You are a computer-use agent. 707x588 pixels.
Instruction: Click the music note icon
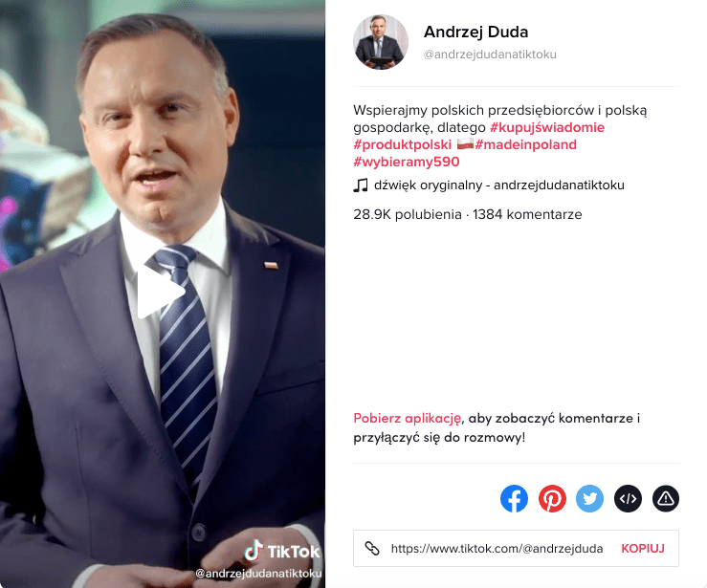pos(361,185)
